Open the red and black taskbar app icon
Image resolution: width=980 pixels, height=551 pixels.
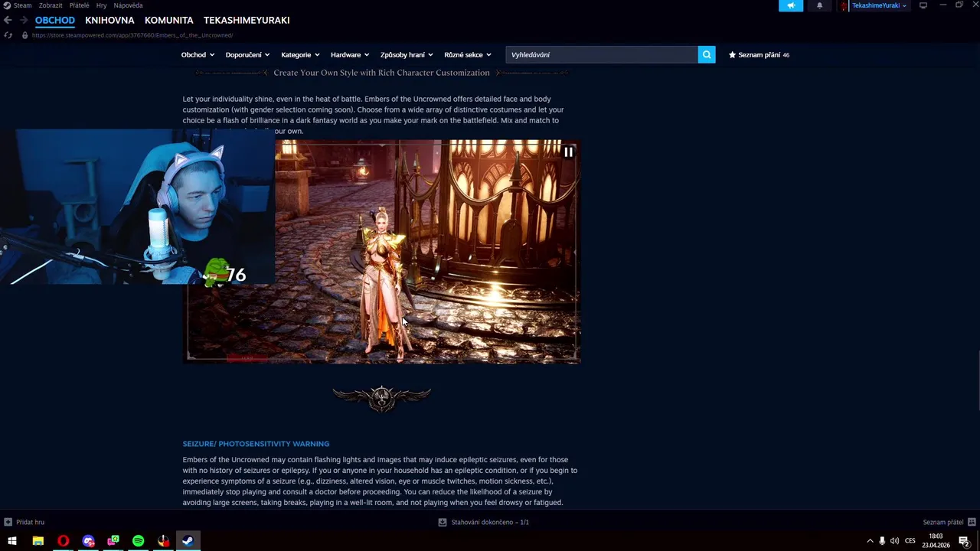[x=163, y=541]
